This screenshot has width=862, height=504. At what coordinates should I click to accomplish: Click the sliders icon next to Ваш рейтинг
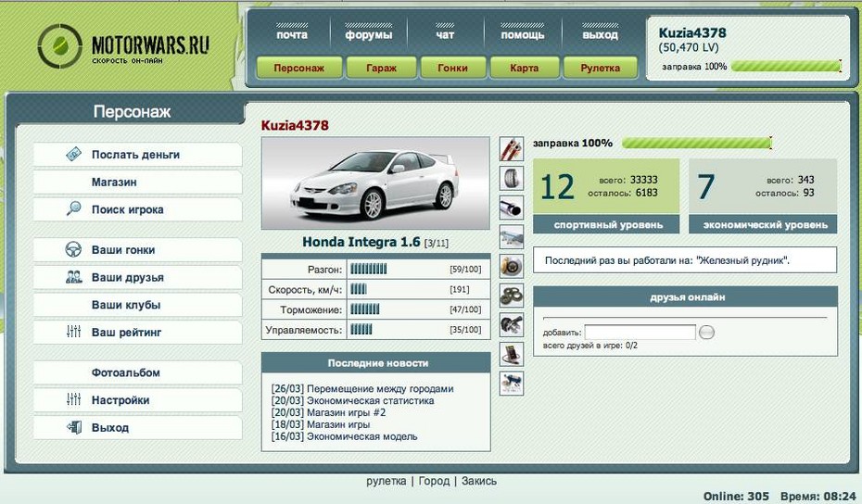pyautogui.click(x=73, y=332)
